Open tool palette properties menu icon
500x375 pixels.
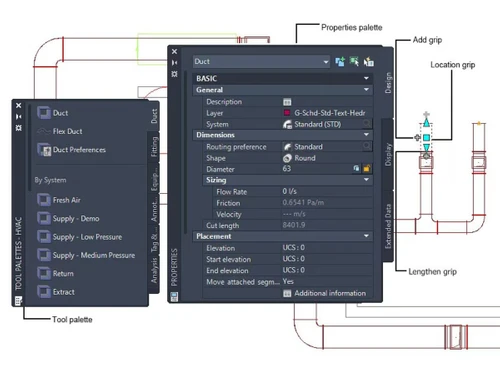tap(18, 301)
